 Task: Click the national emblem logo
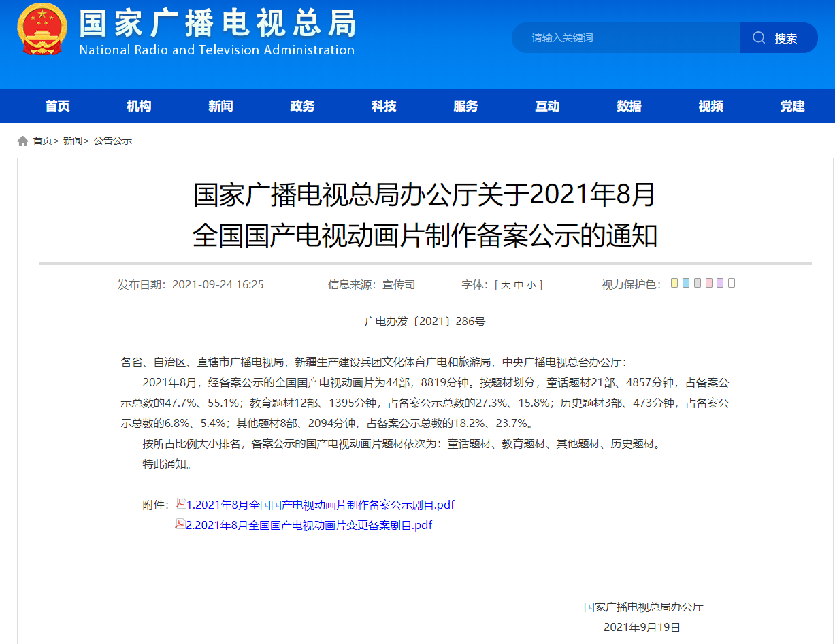point(42,29)
